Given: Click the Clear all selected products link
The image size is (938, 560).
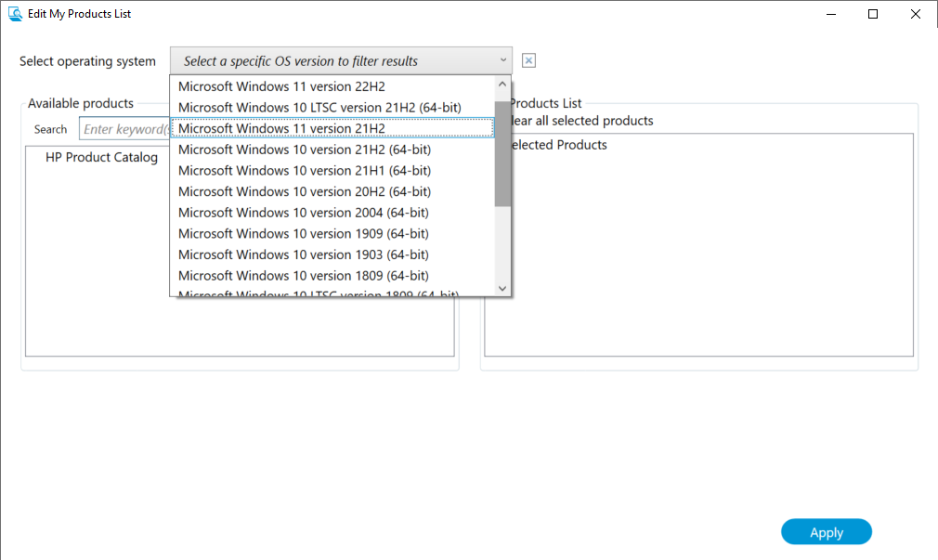Looking at the screenshot, I should (x=581, y=120).
